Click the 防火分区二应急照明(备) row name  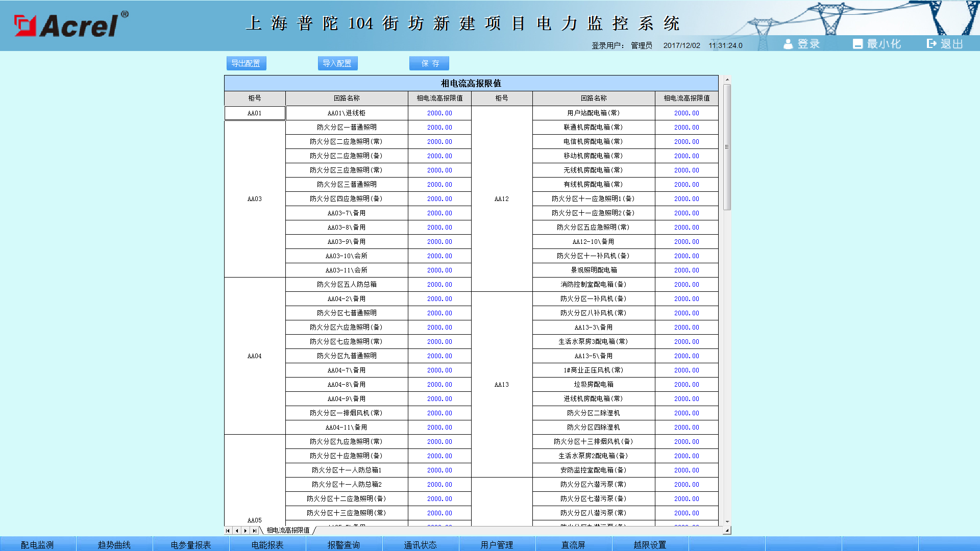point(347,156)
